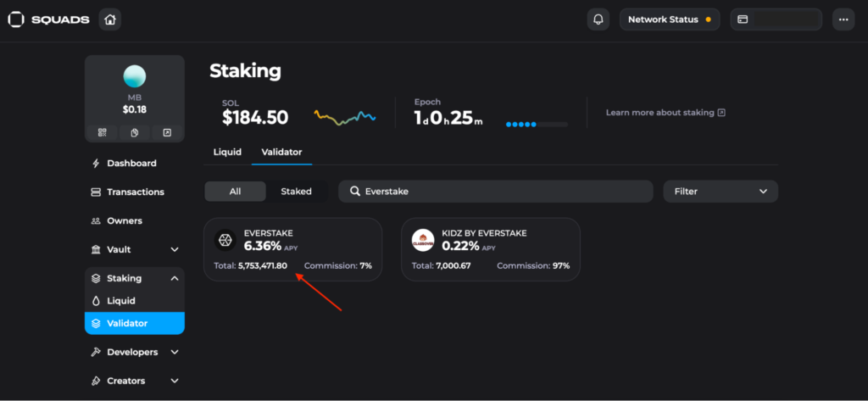
Task: Open the home icon button
Action: pos(110,20)
